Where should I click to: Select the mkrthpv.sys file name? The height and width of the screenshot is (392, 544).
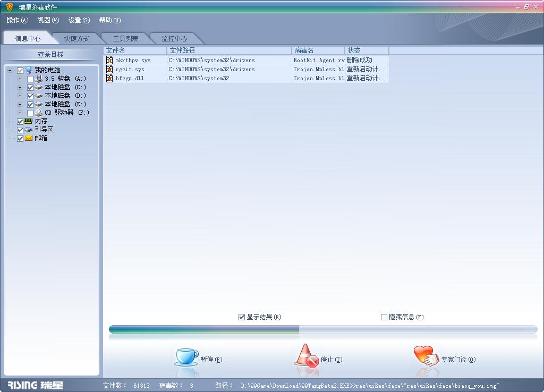[x=133, y=61]
